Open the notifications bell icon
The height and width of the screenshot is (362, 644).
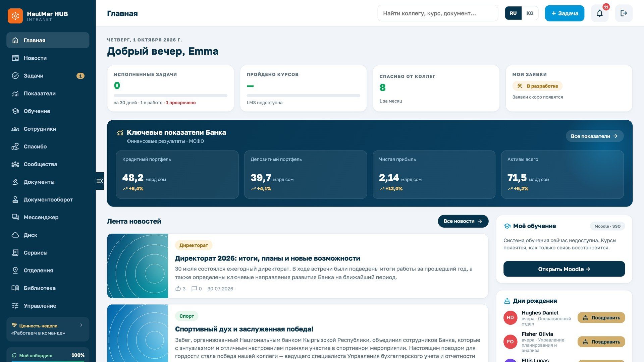[x=599, y=13]
